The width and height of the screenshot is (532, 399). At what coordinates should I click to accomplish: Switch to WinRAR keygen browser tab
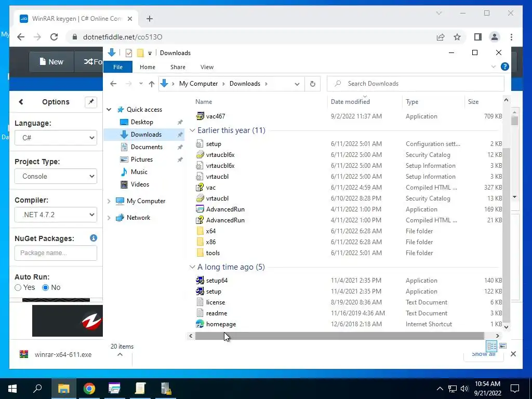76,19
